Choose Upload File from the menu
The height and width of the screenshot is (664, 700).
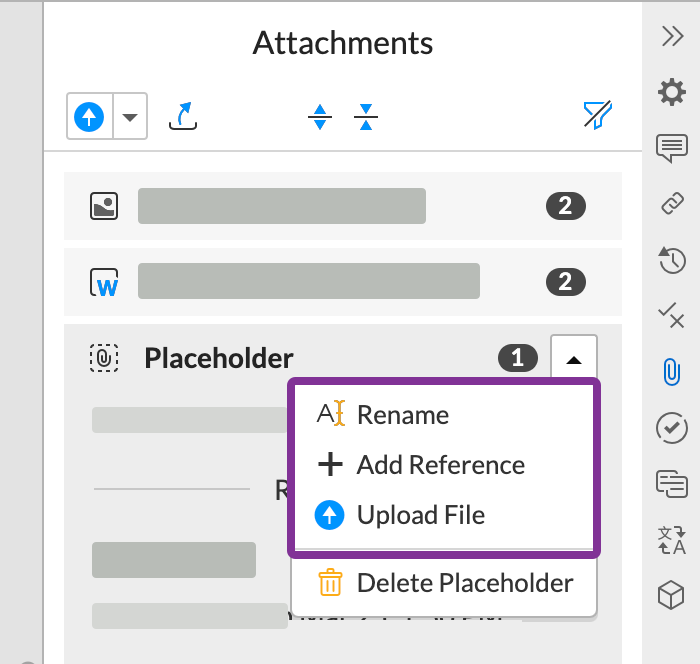444,515
